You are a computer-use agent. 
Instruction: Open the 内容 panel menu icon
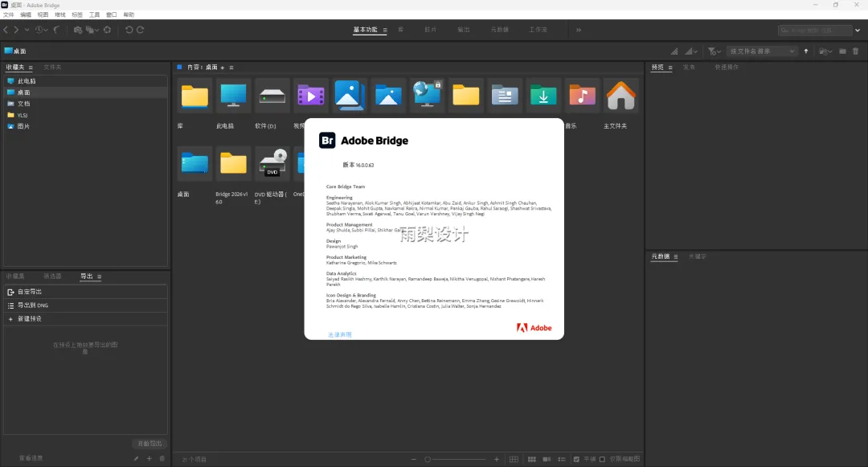click(231, 68)
